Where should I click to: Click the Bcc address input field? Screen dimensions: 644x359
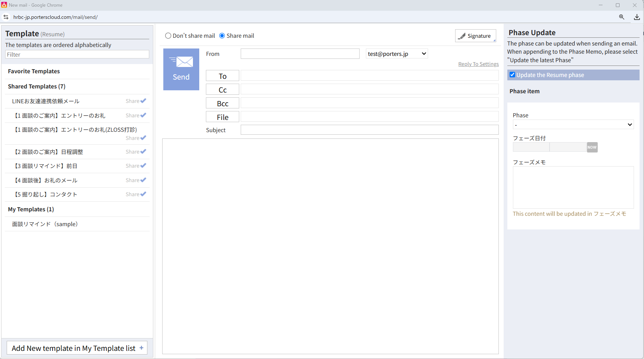click(x=370, y=103)
